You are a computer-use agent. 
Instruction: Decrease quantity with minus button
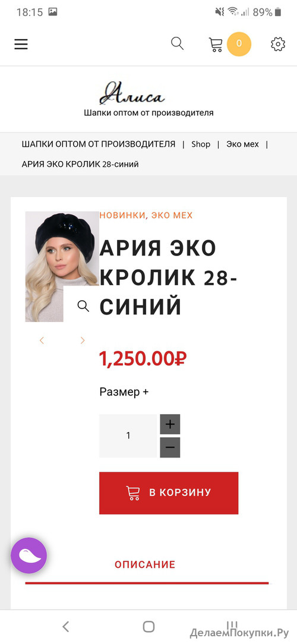(x=170, y=447)
